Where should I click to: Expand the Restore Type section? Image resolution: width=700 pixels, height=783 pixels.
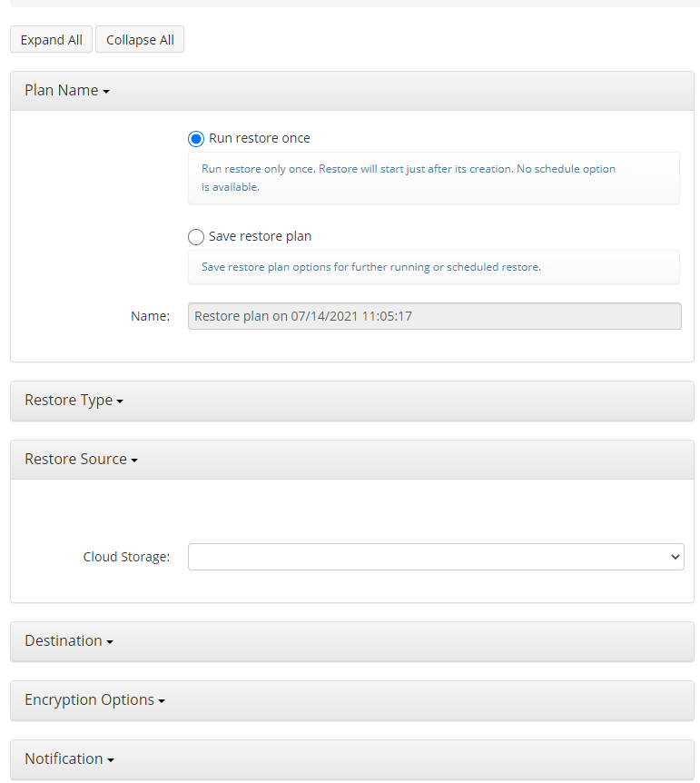(352, 401)
